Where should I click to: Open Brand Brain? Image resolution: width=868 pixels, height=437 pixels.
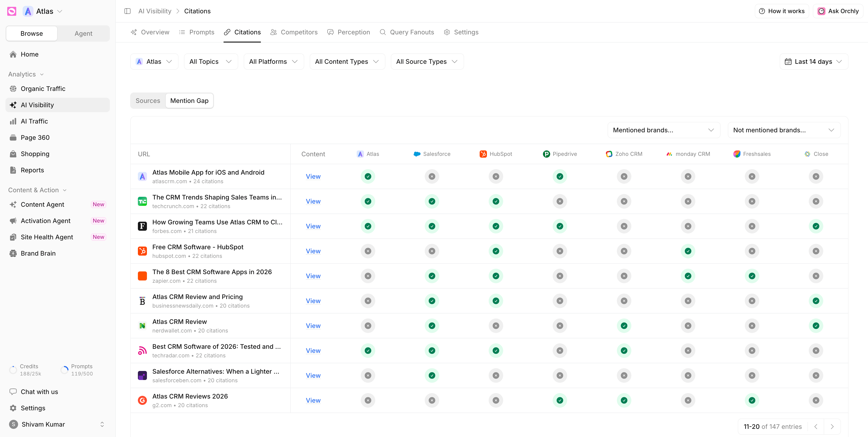pos(58,253)
